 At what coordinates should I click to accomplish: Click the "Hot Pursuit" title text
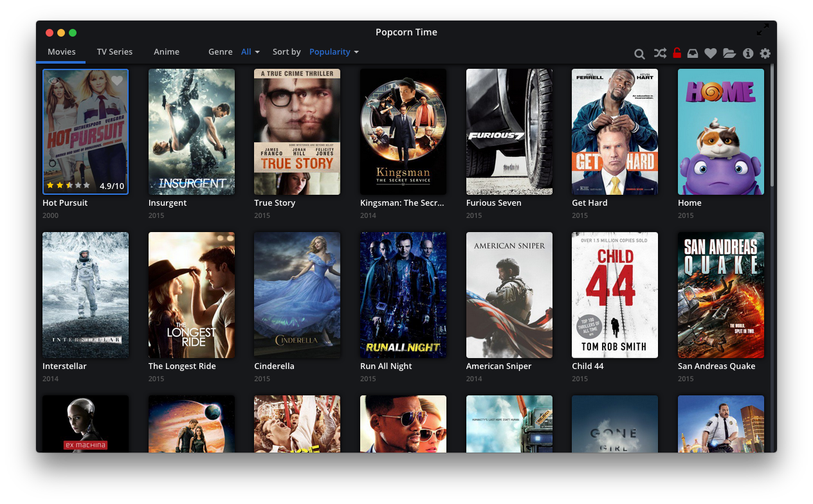coord(65,203)
